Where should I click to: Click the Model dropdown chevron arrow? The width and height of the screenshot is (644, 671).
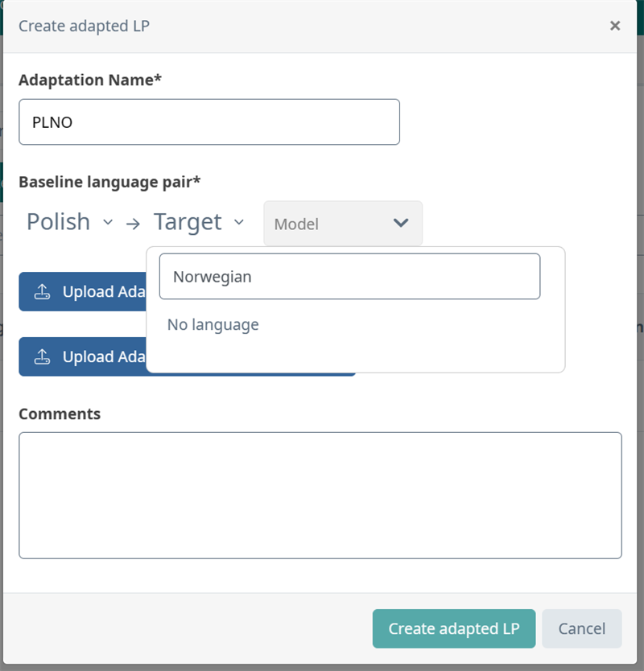coord(401,224)
